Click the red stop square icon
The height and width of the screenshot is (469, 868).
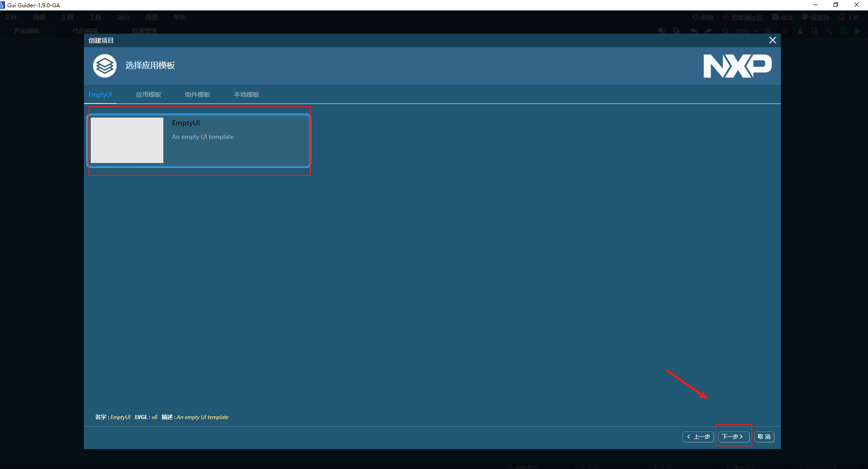pyautogui.click(x=785, y=31)
